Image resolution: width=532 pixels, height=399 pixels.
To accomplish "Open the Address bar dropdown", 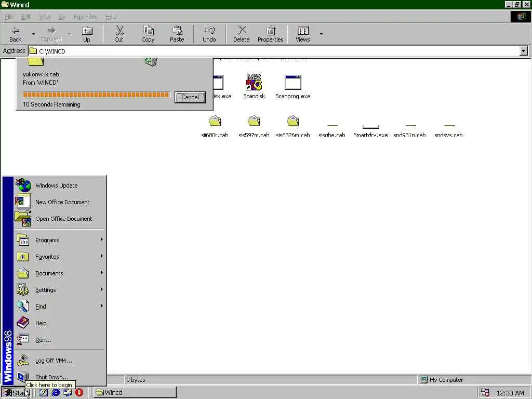I will click(524, 51).
